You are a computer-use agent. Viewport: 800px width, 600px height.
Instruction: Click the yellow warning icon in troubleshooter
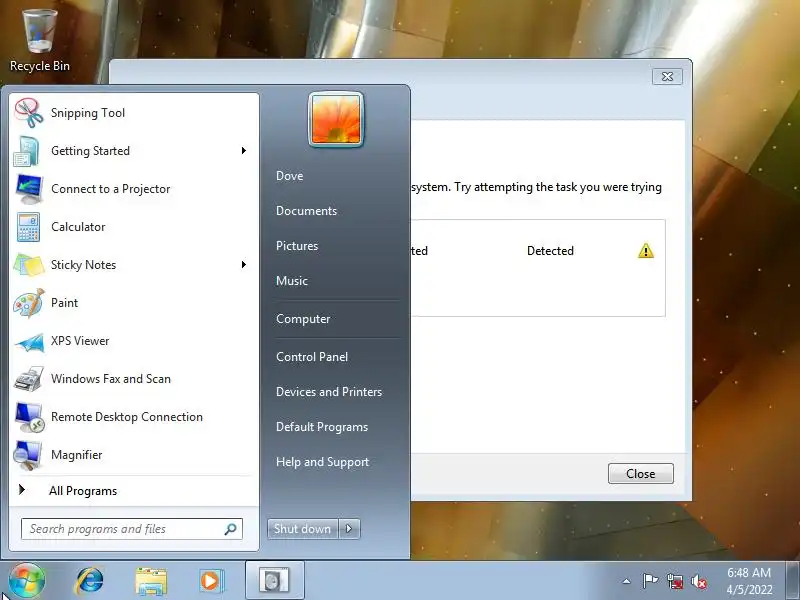coord(645,251)
